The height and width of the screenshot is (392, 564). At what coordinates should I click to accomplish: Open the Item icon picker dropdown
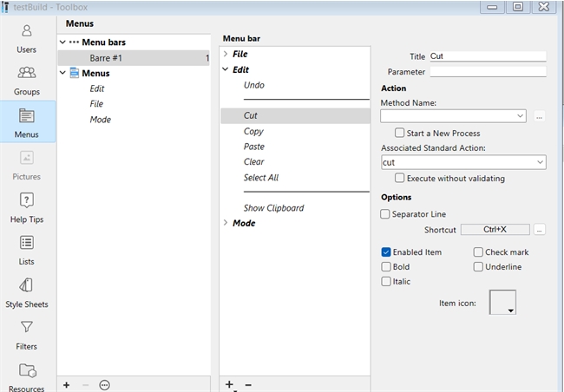(502, 302)
